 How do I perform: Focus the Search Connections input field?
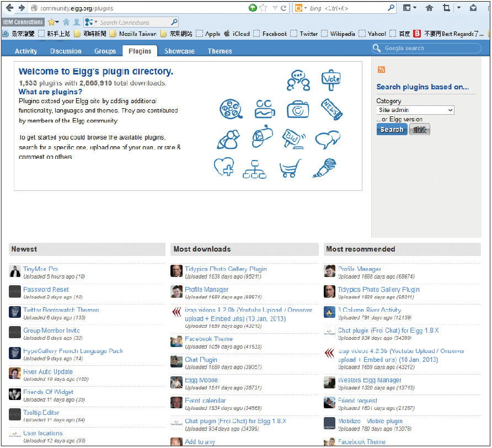click(134, 22)
